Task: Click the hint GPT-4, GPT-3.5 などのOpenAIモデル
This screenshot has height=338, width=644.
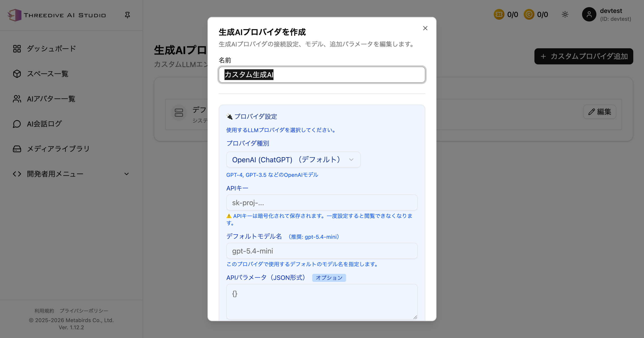Action: click(272, 175)
